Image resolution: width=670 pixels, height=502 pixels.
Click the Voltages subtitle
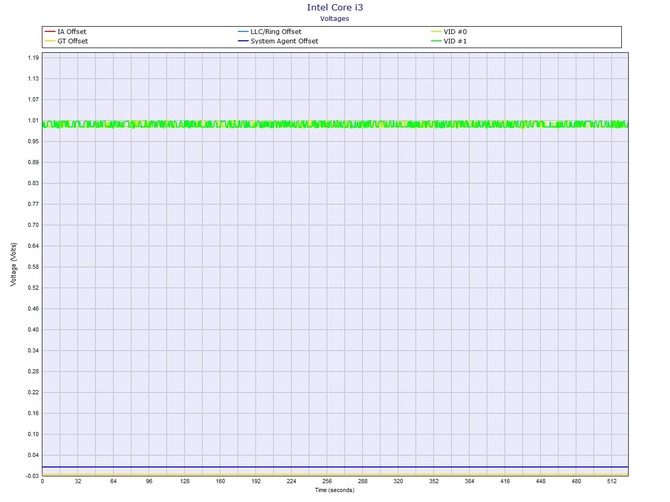click(335, 18)
